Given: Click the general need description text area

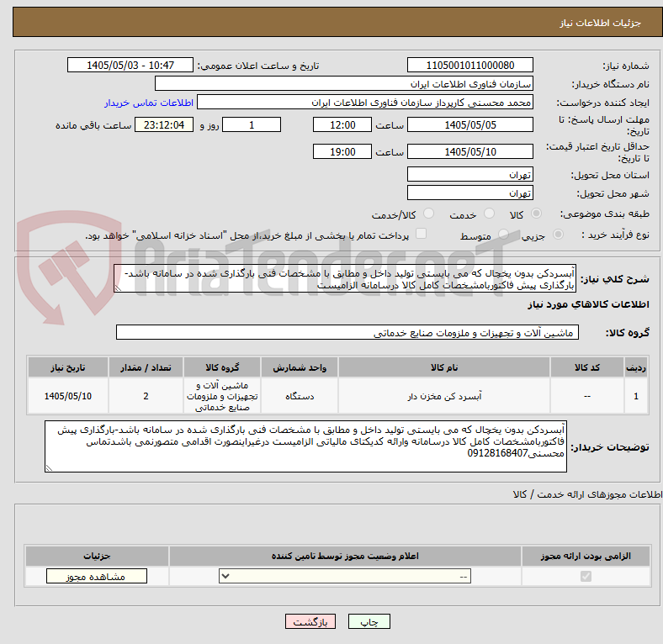Looking at the screenshot, I should (x=345, y=279).
